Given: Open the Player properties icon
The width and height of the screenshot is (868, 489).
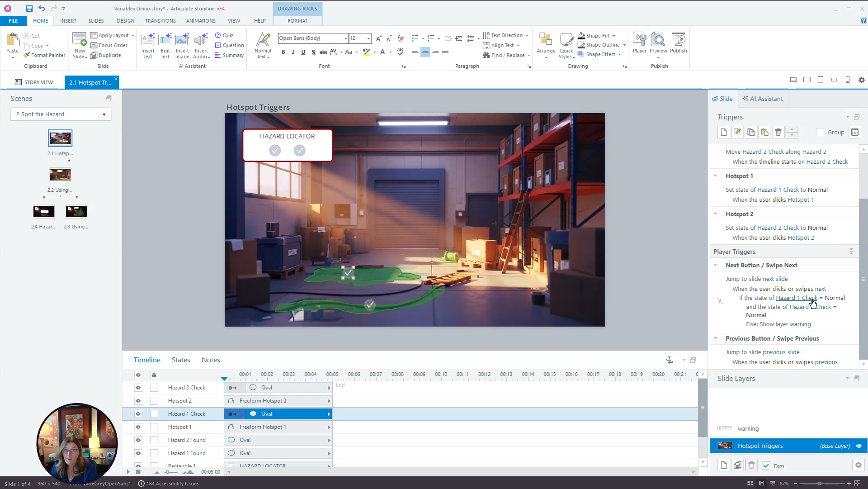Looking at the screenshot, I should pyautogui.click(x=639, y=41).
